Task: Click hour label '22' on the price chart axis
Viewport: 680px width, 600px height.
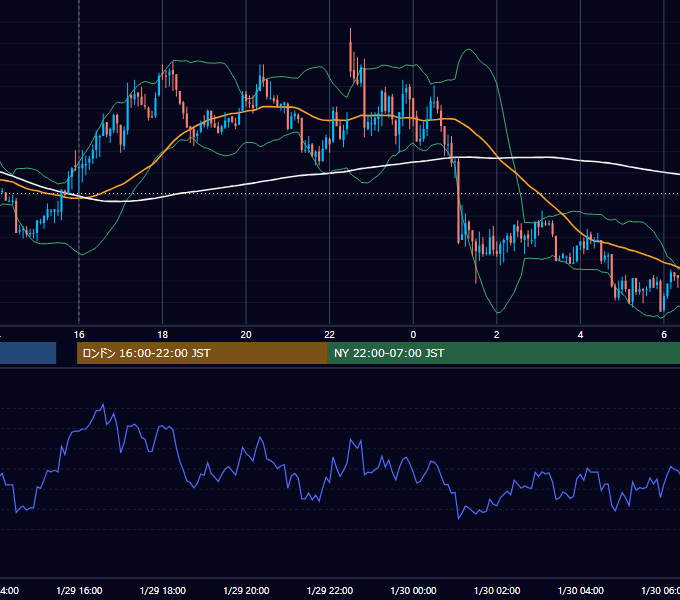Action: tap(330, 335)
